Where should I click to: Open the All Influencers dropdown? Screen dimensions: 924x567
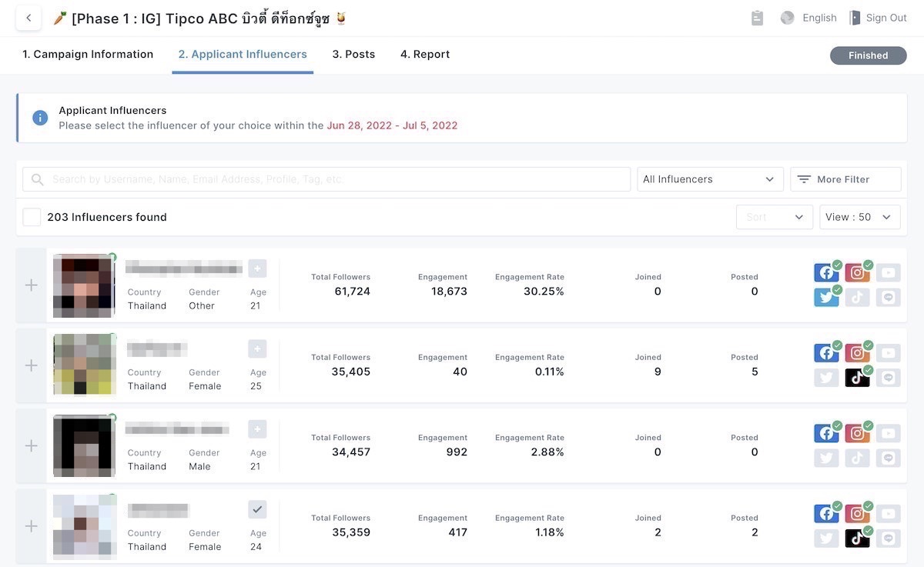(709, 179)
